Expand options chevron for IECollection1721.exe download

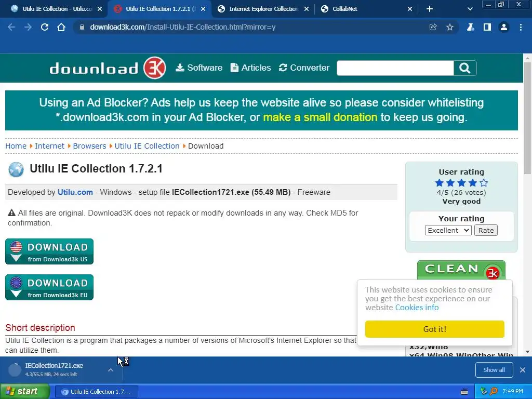pyautogui.click(x=111, y=370)
